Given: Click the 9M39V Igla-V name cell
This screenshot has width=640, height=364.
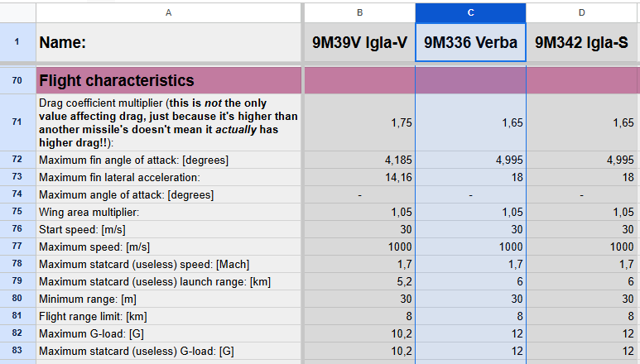Looking at the screenshot, I should (x=359, y=43).
